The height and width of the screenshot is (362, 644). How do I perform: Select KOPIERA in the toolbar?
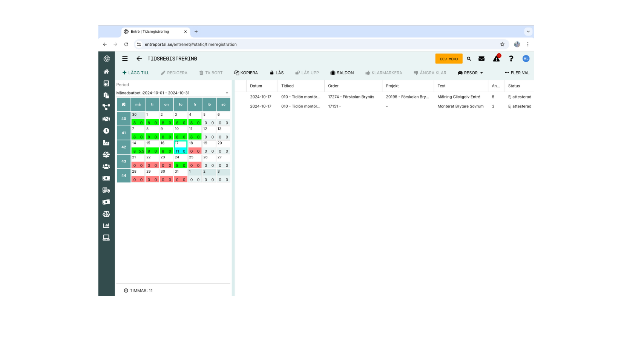246,73
